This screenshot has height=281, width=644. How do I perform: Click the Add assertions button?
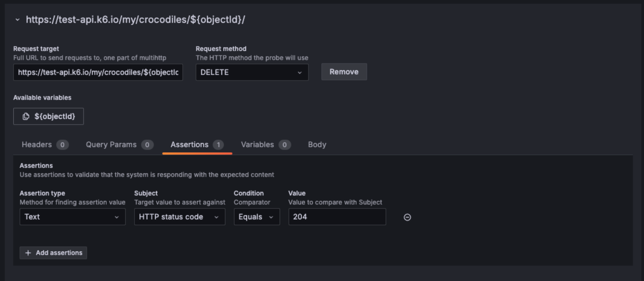[53, 253]
